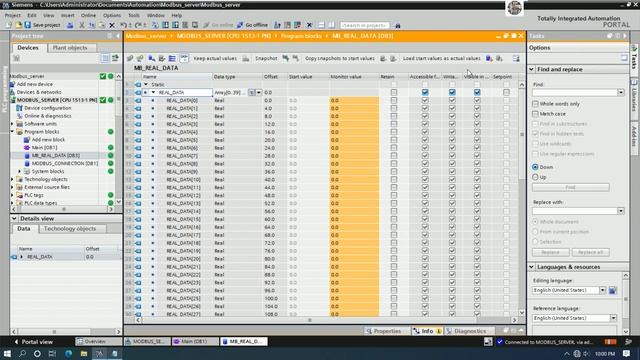Select the Down search direction radio button
Image resolution: width=640 pixels, height=360 pixels.
535,167
